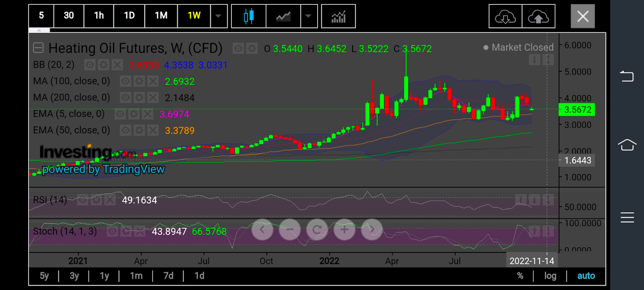Delete the MA (200, close, 0) indicator
644x290 pixels.
click(153, 98)
